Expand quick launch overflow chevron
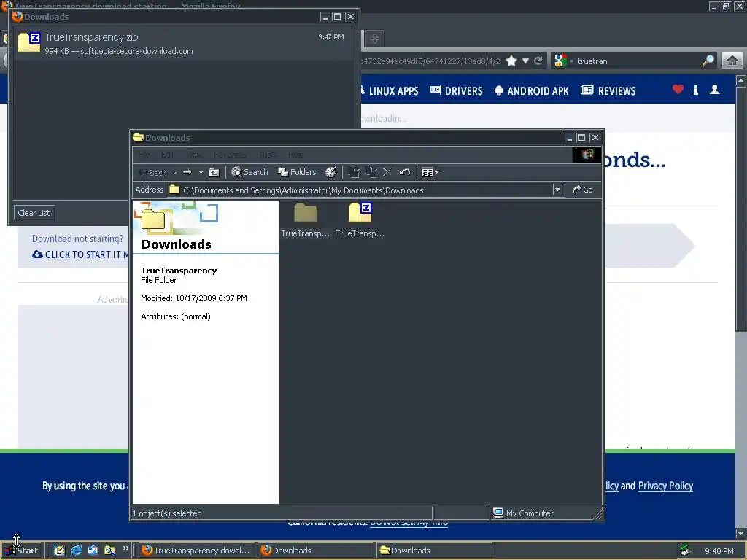This screenshot has width=747, height=560. 125,548
